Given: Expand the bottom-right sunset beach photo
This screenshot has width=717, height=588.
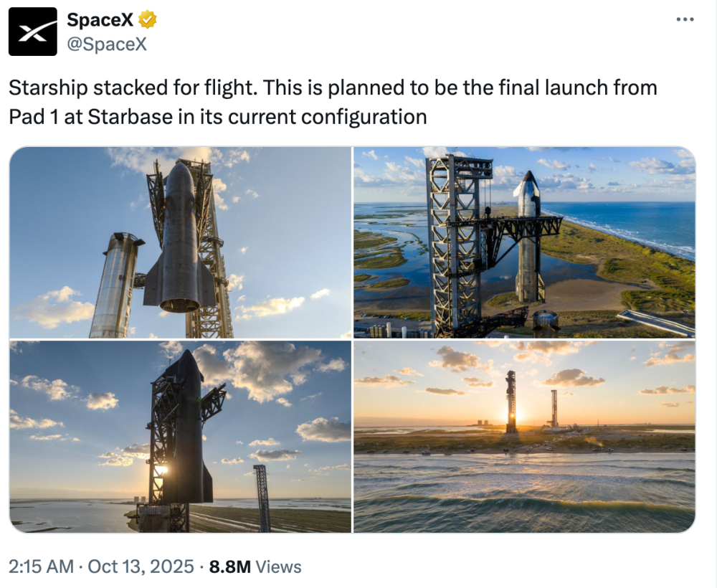Looking at the screenshot, I should (524, 437).
